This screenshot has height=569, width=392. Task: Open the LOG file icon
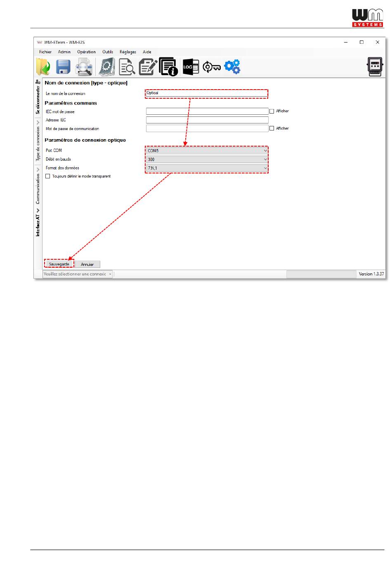coord(191,66)
